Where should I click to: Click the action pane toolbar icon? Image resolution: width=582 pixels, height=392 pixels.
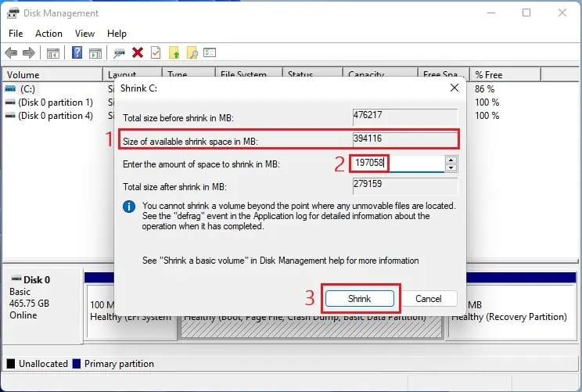[x=95, y=53]
